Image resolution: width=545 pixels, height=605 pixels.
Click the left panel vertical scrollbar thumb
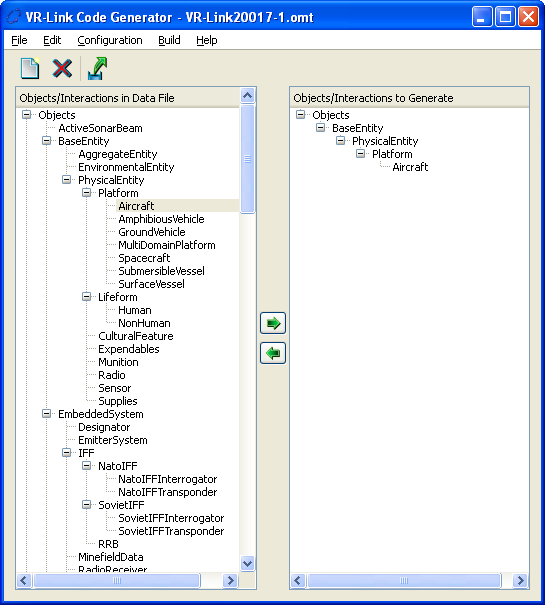tap(247, 159)
